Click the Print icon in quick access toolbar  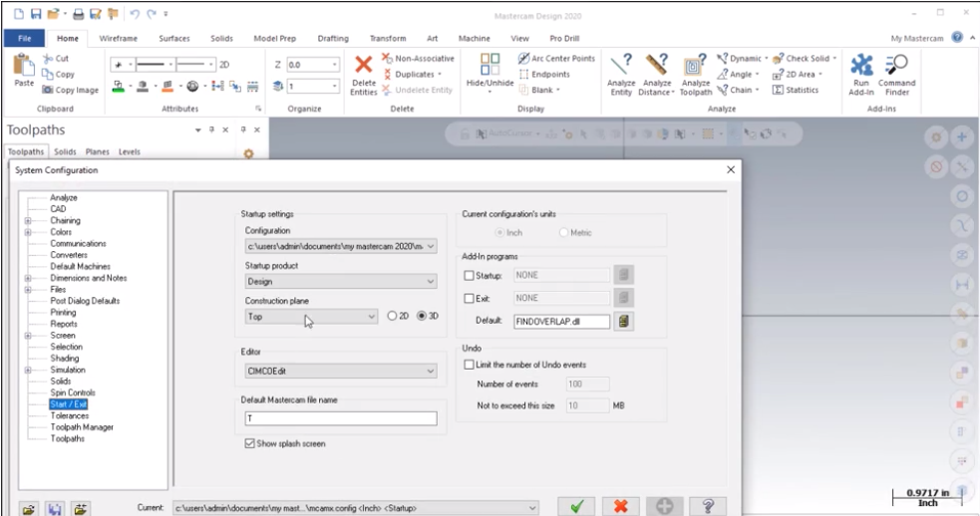[78, 14]
